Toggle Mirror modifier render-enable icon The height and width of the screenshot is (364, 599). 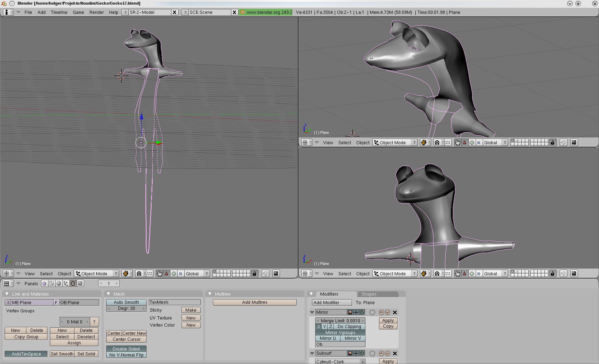[350, 312]
